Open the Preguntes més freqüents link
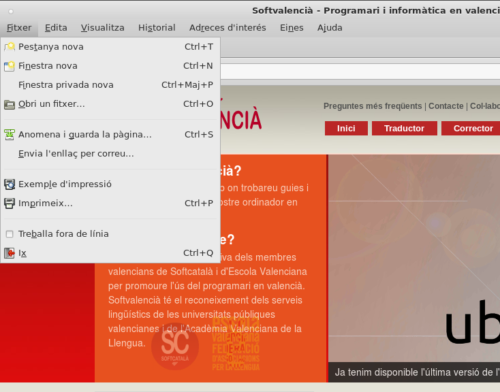 [372, 106]
